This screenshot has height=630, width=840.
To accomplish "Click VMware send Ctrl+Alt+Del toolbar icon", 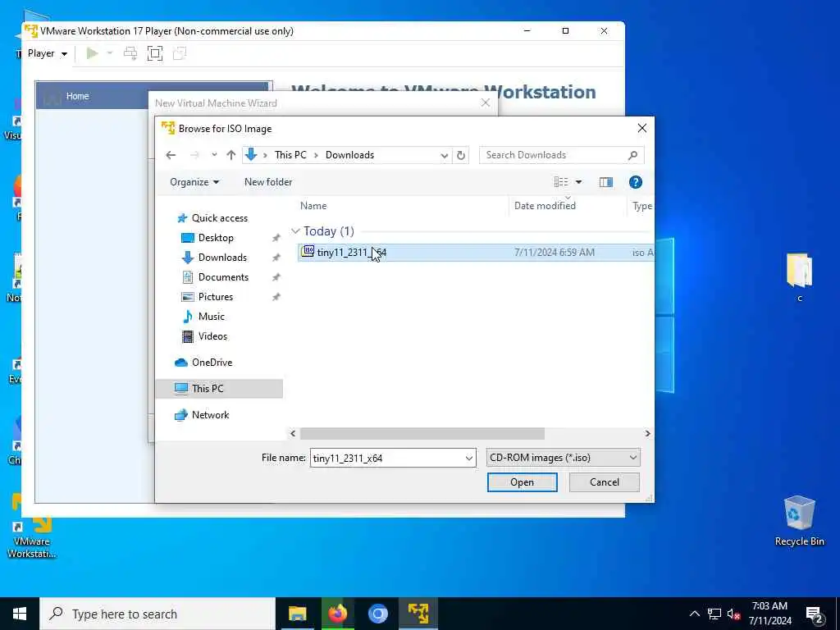I will 130,53.
